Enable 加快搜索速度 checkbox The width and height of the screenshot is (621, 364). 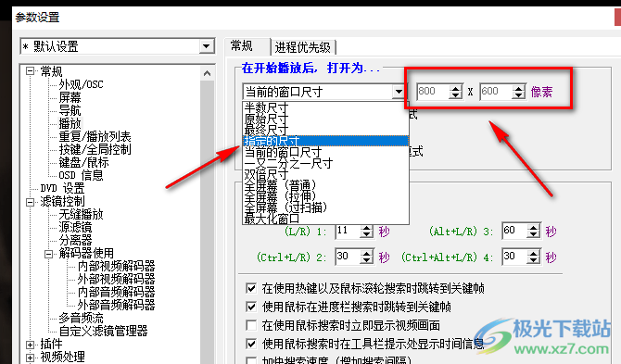(251, 360)
